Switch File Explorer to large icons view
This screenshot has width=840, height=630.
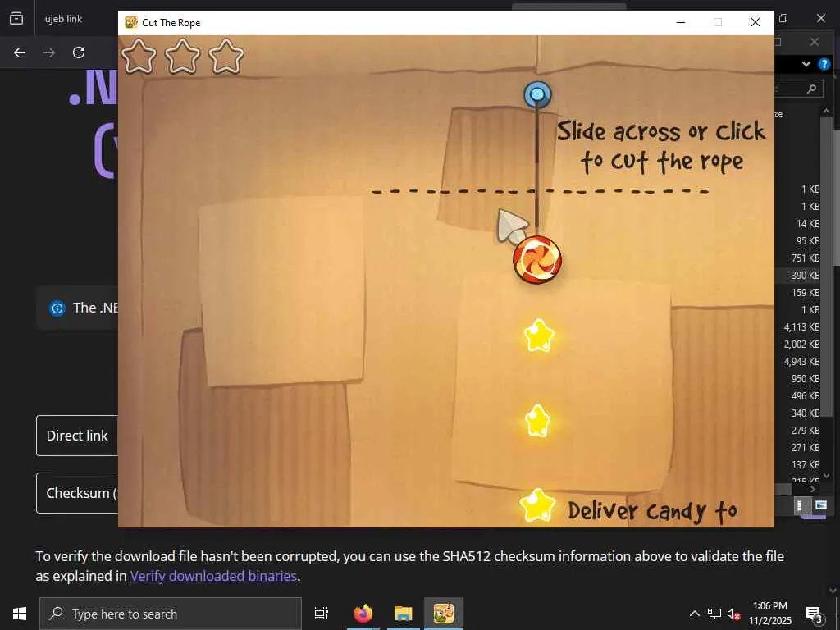point(820,505)
